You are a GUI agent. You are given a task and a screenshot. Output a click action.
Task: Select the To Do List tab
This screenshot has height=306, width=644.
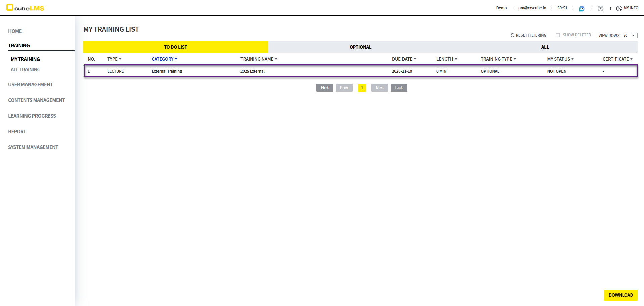coord(175,47)
